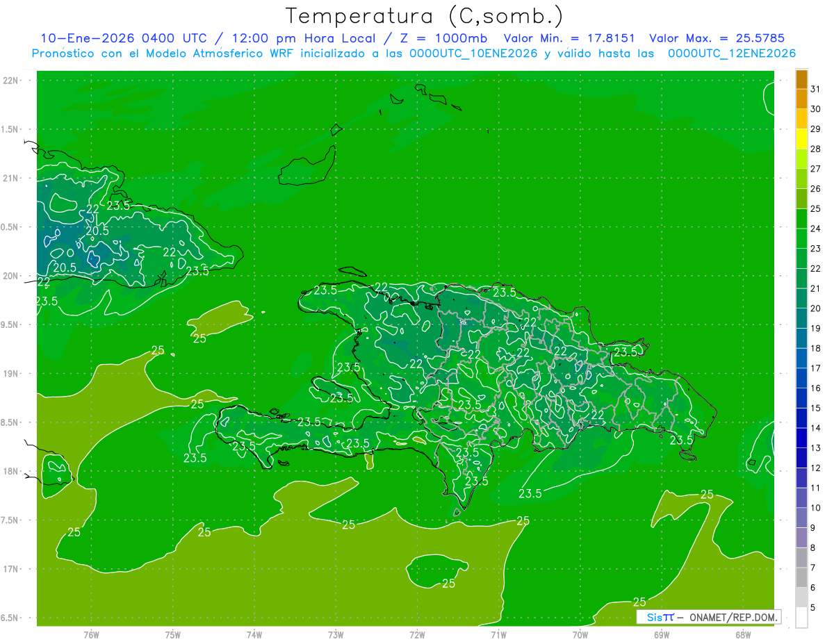Viewport: 834px width, 644px height.
Task: Click the dark blue swatch between 14 and 15
Action: 801,418
